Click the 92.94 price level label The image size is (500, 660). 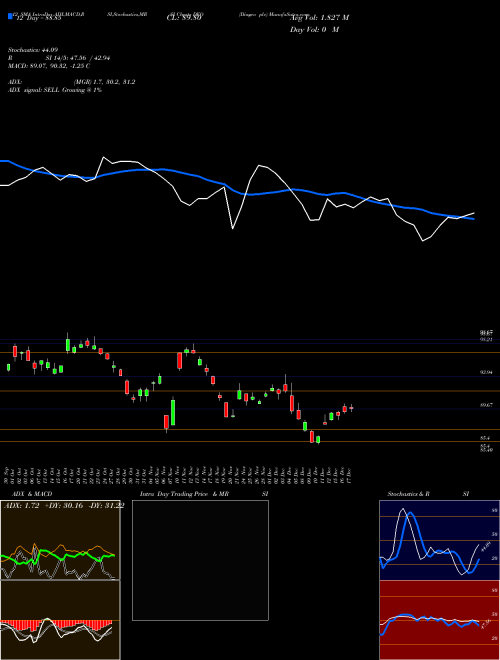[x=486, y=372]
